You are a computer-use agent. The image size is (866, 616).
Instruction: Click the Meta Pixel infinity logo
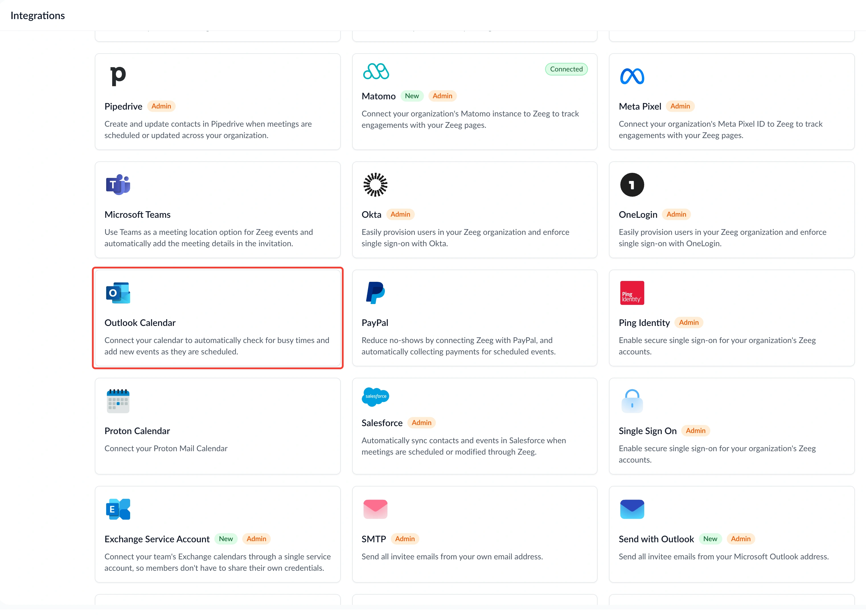(632, 76)
